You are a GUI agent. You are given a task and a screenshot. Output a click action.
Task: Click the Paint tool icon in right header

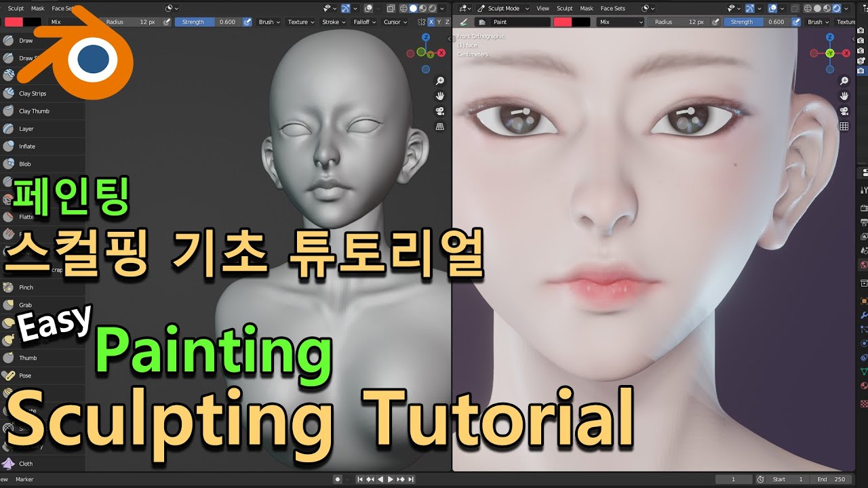point(465,22)
